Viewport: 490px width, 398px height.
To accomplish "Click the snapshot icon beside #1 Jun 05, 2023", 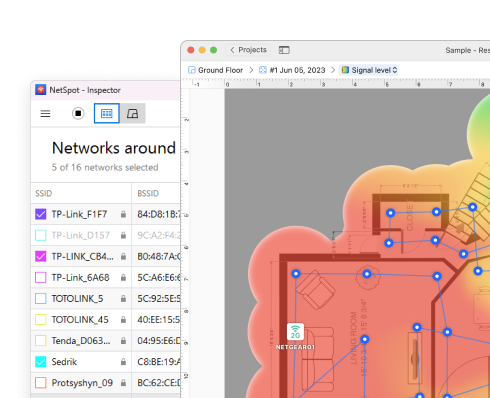I will (263, 70).
